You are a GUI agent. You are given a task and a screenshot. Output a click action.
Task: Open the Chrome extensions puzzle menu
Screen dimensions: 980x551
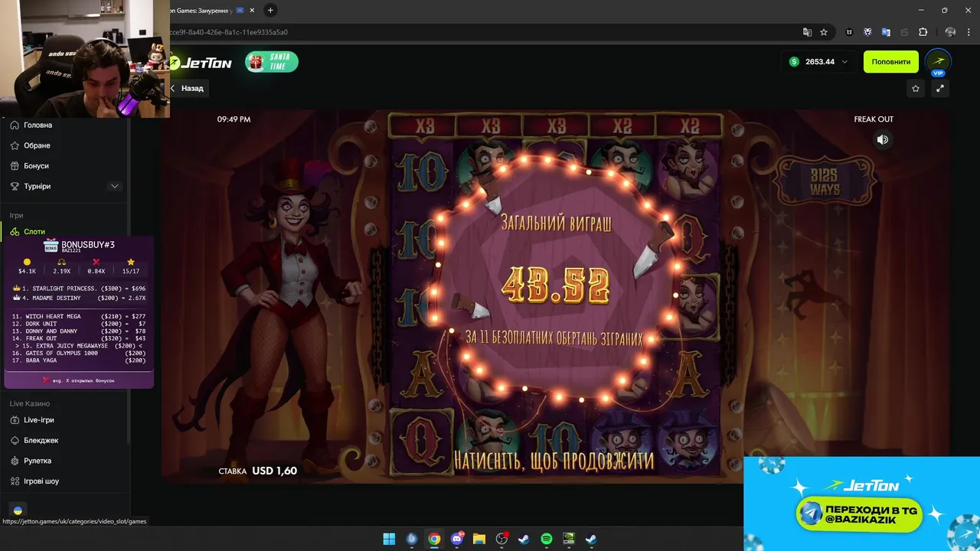click(923, 32)
